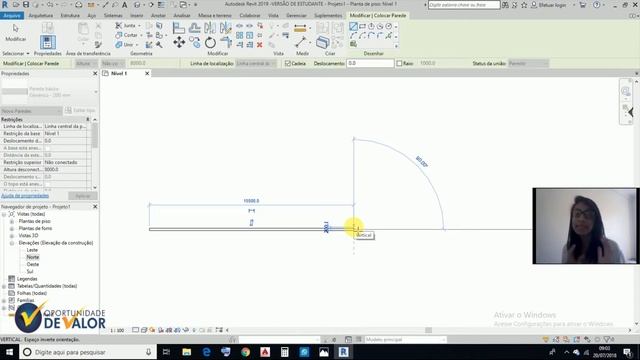Open the Ajuda de propriedades link

[25, 196]
